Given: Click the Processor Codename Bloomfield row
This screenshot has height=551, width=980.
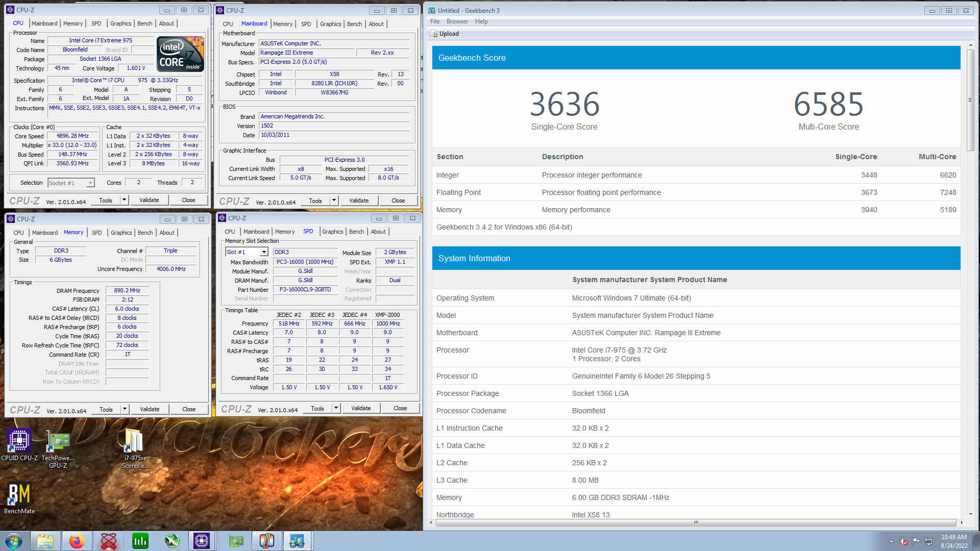Looking at the screenshot, I should (x=696, y=411).
